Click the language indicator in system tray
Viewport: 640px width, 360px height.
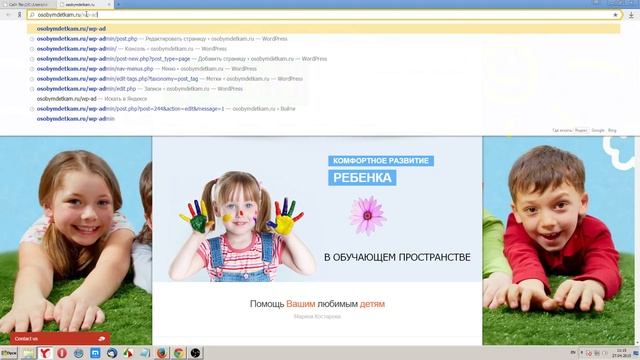point(573,353)
